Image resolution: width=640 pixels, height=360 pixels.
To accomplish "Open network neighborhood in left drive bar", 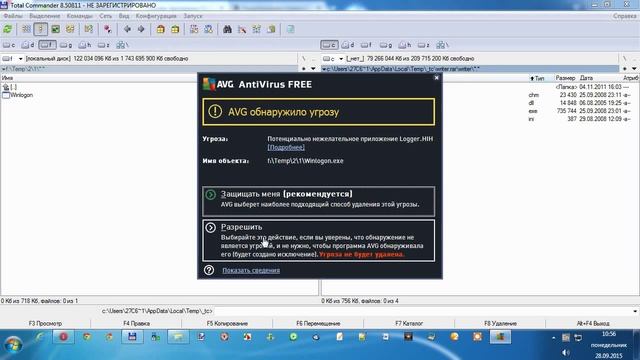I will [x=122, y=45].
